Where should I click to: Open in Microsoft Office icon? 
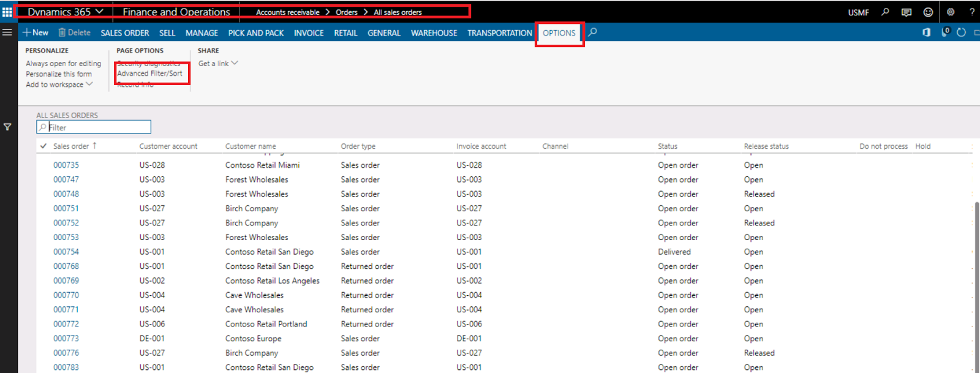pyautogui.click(x=926, y=32)
